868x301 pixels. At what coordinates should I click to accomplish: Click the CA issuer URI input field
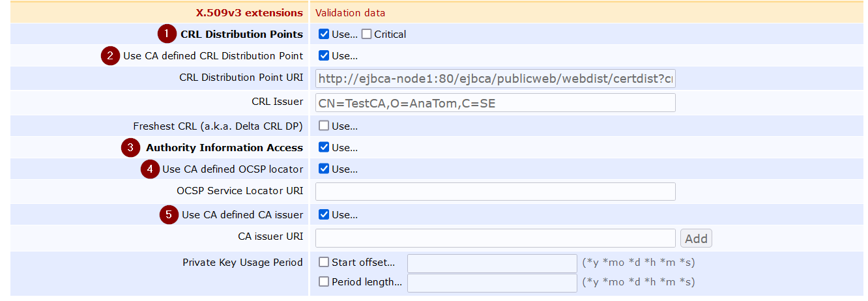coord(495,238)
